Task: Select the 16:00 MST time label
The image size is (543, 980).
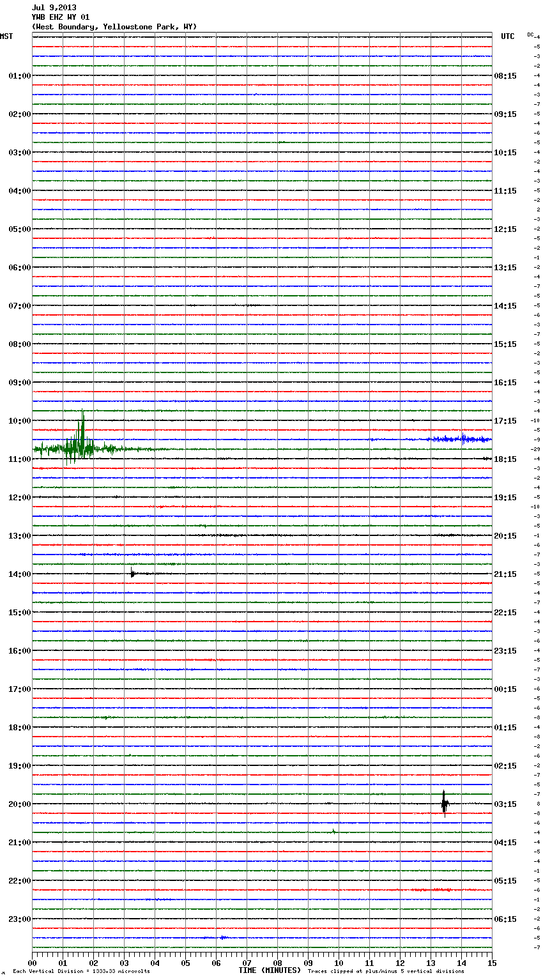Action: coord(19,651)
